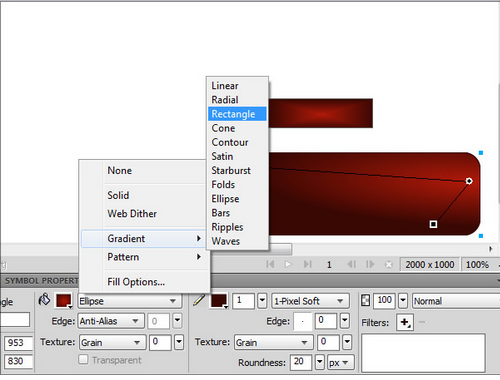Click the square gradient end handle
The image size is (500, 380).
pyautogui.click(x=433, y=224)
